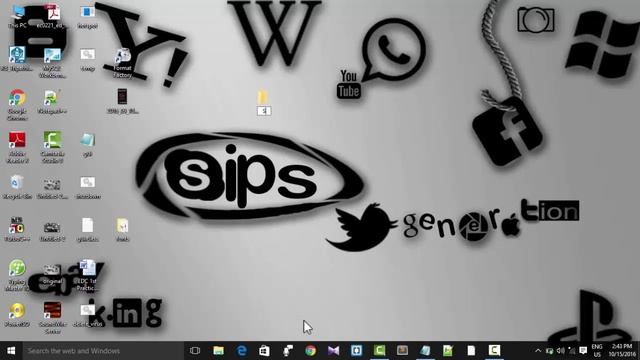Select the Notepad++ desktop shortcut
This screenshot has width=640, height=360.
[x=52, y=102]
